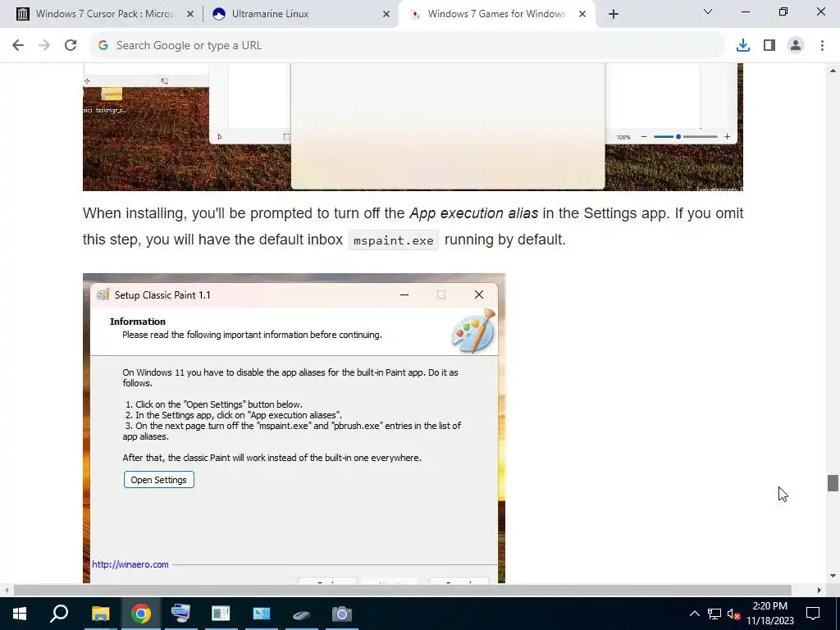
Task: Click the 'App execution alias' italic text
Action: pyautogui.click(x=473, y=213)
